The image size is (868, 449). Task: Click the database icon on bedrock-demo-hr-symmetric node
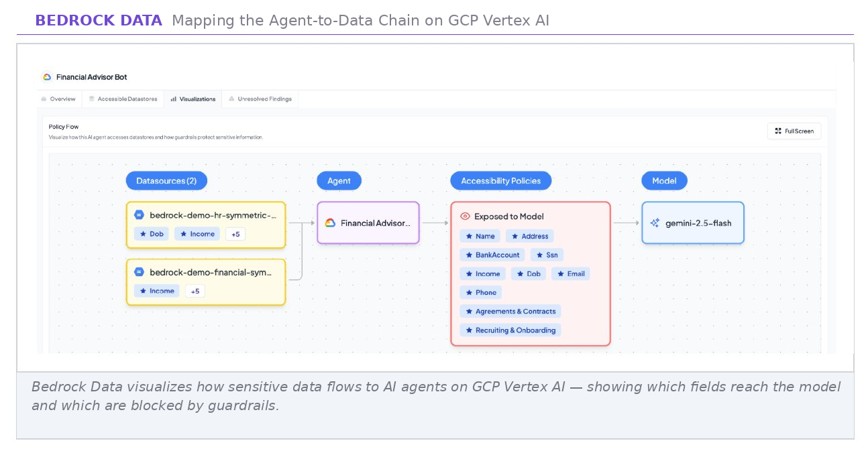(139, 215)
